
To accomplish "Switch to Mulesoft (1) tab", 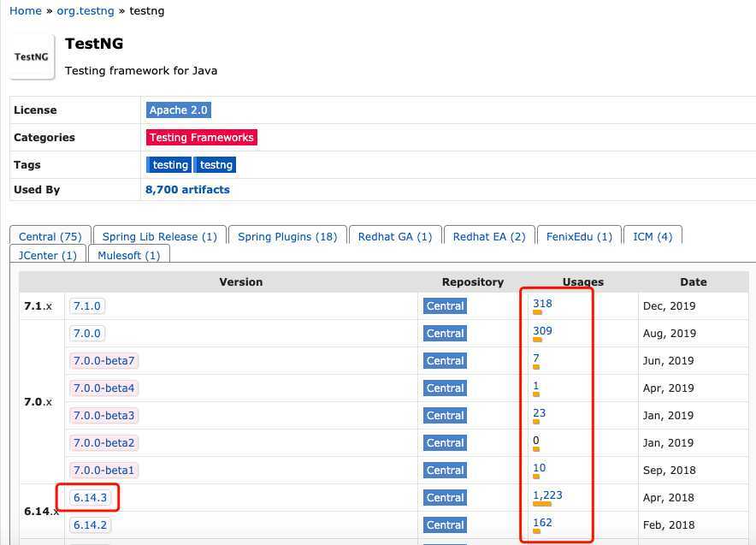I will (129, 255).
